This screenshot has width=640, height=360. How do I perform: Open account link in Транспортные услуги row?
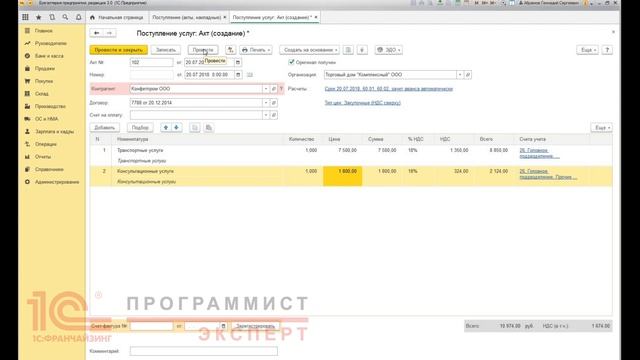tap(539, 153)
